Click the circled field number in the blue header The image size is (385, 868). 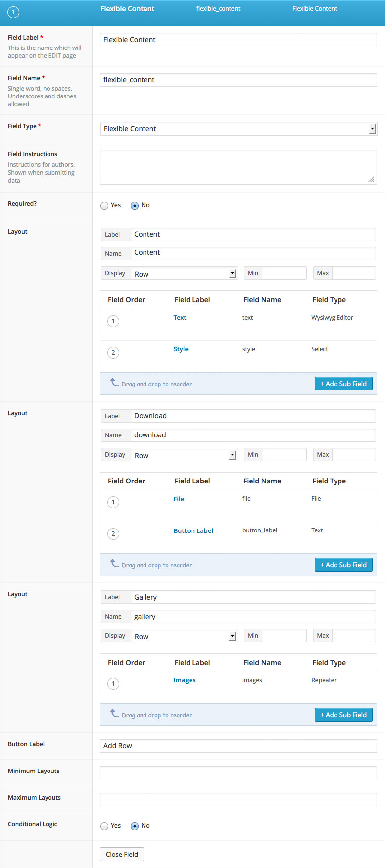13,12
